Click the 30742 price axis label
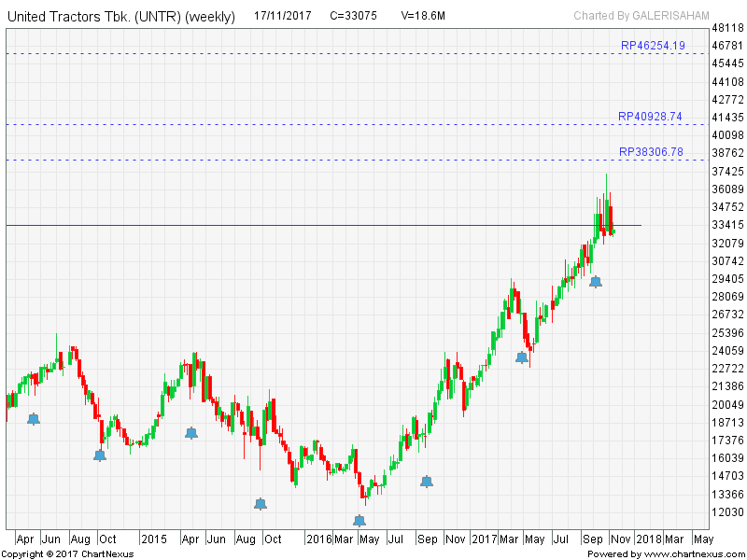 point(727,261)
